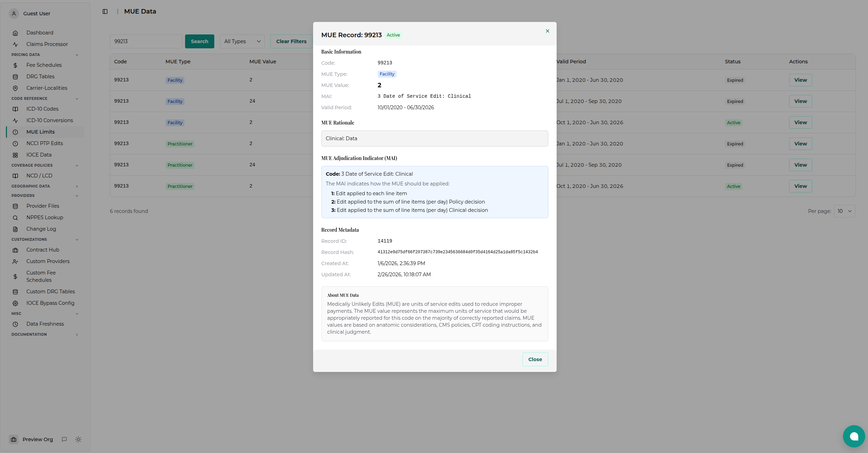Click the MUE Type column header
The height and width of the screenshot is (453, 868).
coord(178,62)
